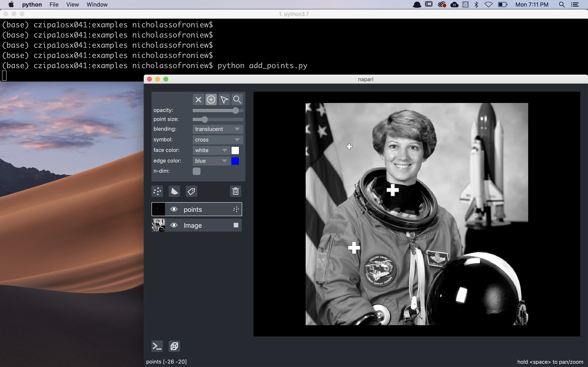Viewport: 588px width, 367px height.
Task: Select the shape/polygon selection tool
Action: (174, 191)
